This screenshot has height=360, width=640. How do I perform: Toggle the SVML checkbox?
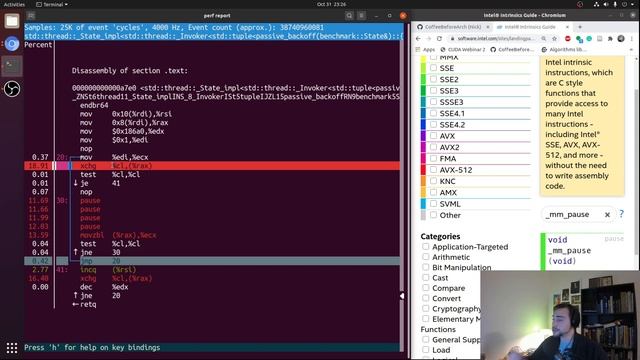pos(433,203)
